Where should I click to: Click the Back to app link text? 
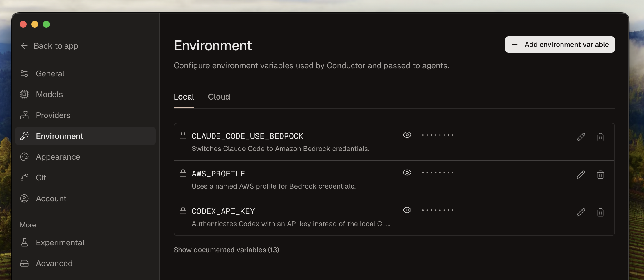[56, 46]
